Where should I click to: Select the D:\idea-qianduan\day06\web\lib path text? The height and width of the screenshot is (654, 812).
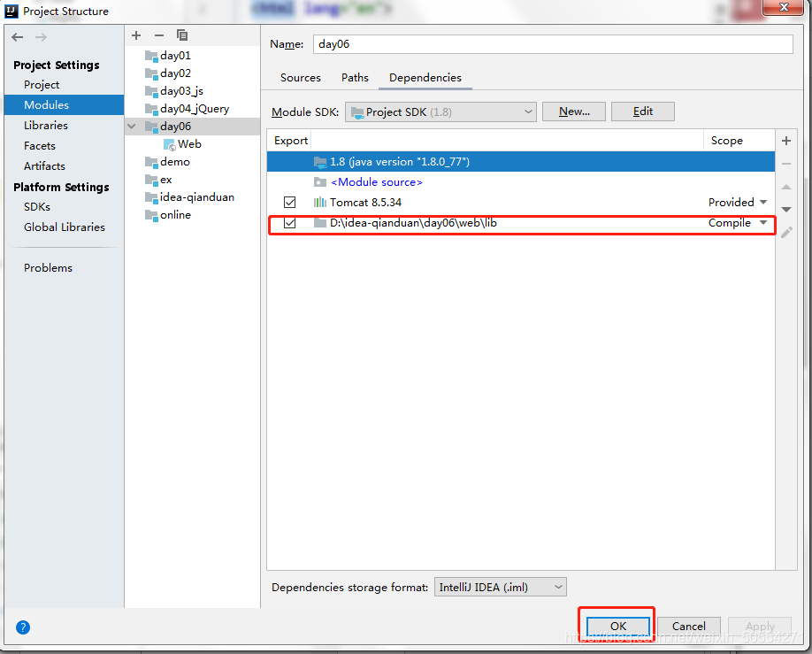pos(413,223)
